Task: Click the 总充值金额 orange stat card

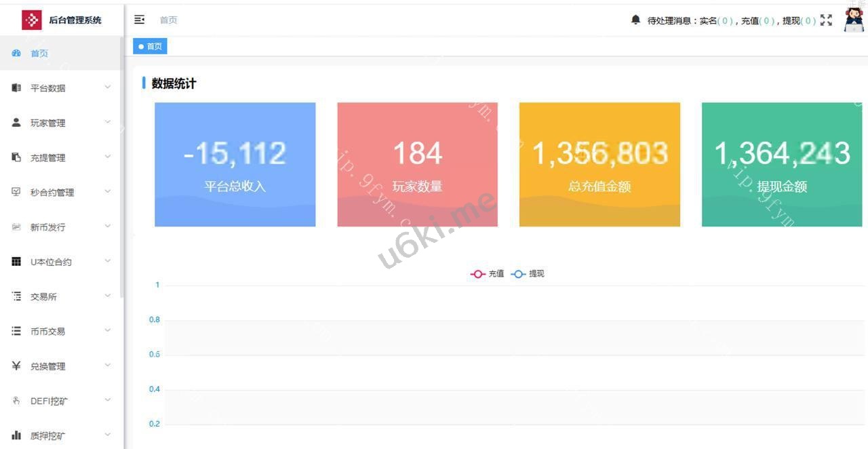Action: [599, 164]
